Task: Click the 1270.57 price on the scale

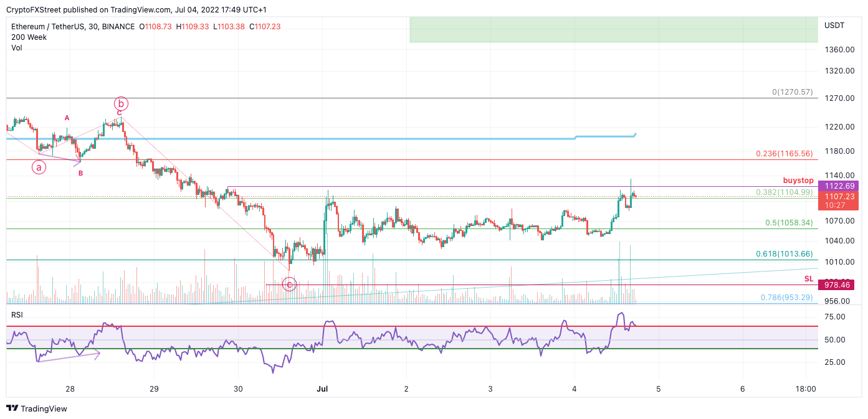Action: coord(791,92)
